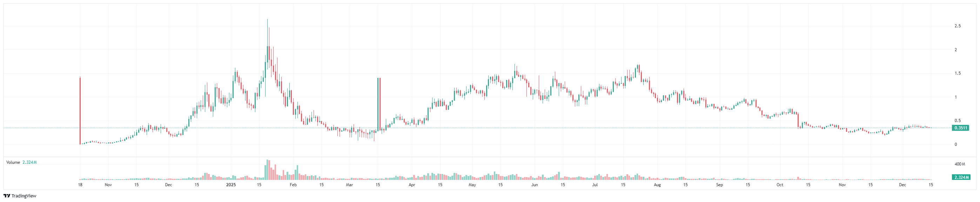Click the 2.5 price scale label
The width and height of the screenshot is (980, 202).
(x=958, y=26)
